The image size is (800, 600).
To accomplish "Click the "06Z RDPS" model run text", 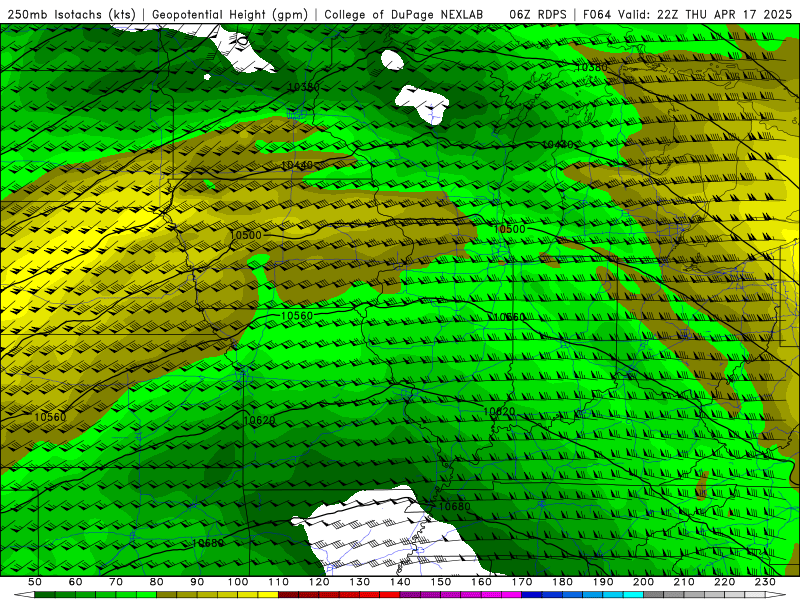I will pyautogui.click(x=538, y=15).
